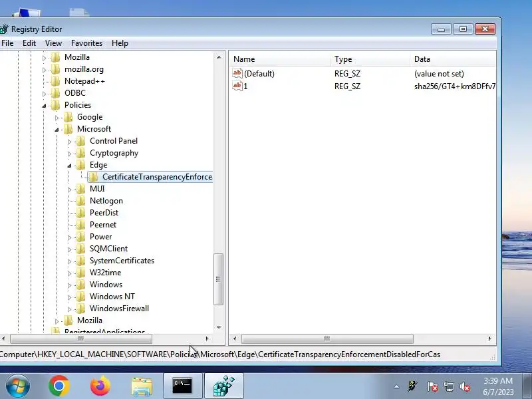Show hidden system tray icons
The image size is (532, 399).
point(396,386)
